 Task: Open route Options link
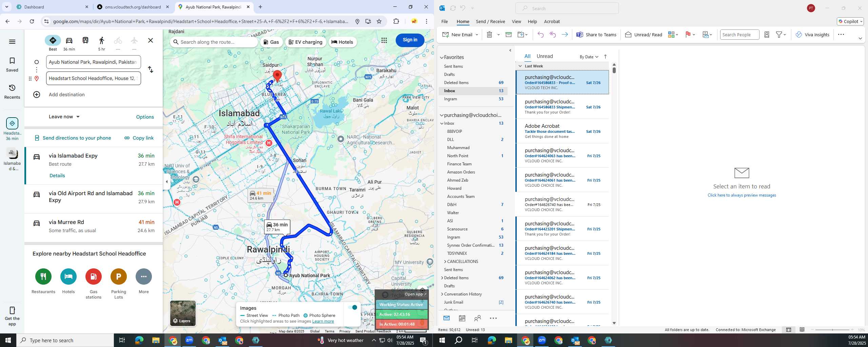click(145, 117)
